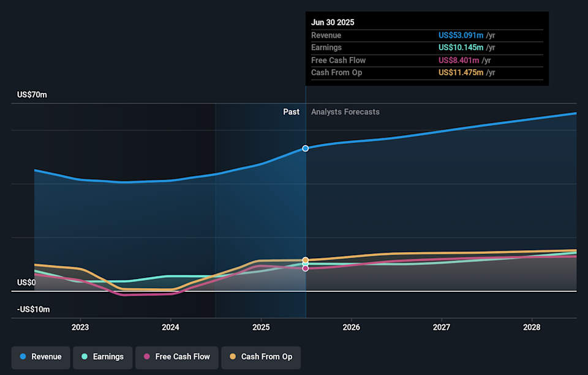Hide the Free Cash Flow series
The width and height of the screenshot is (588, 375).
[x=176, y=357]
